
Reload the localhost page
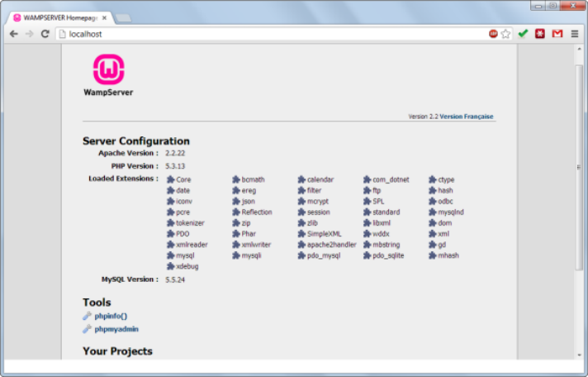[x=45, y=34]
